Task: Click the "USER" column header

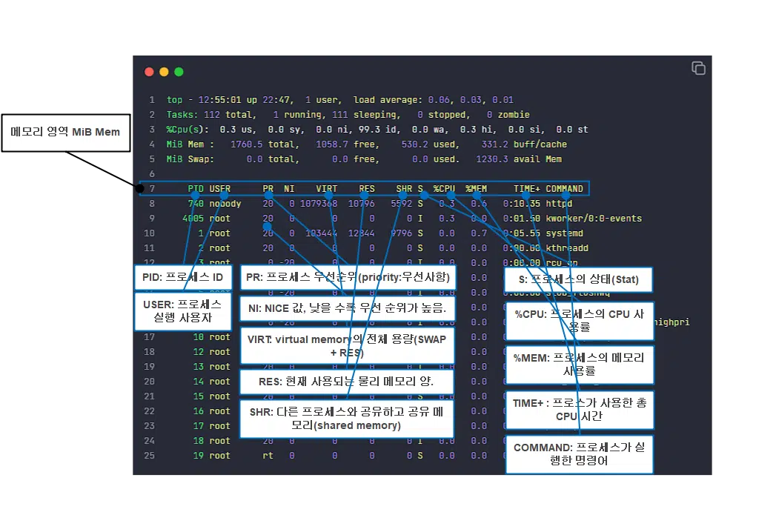Action: pos(219,189)
